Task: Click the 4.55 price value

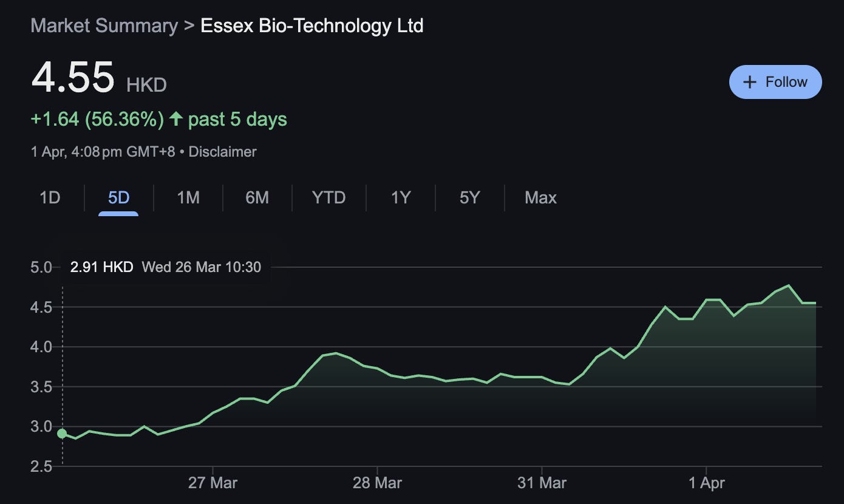Action: click(73, 78)
